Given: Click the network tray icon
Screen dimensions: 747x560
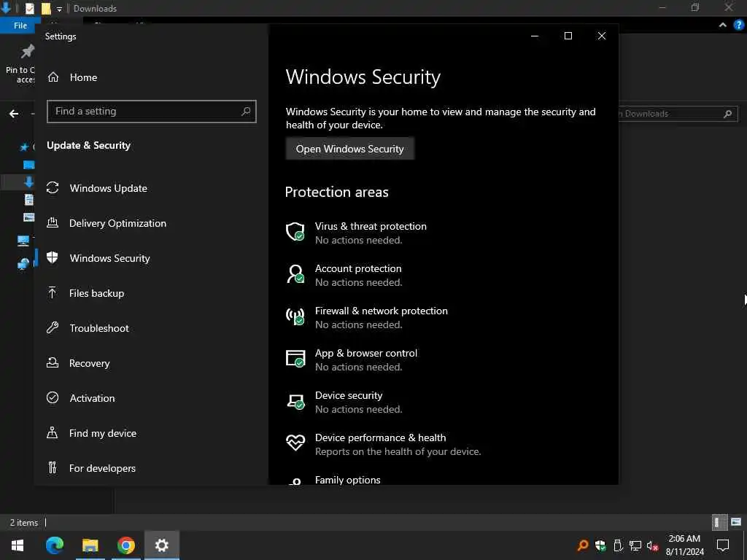Looking at the screenshot, I should (x=635, y=545).
